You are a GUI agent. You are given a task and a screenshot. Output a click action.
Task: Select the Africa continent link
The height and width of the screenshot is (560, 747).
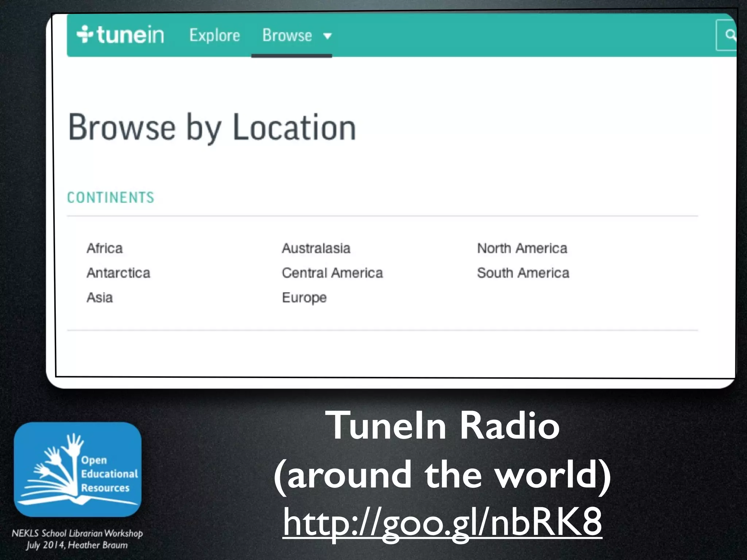click(105, 248)
